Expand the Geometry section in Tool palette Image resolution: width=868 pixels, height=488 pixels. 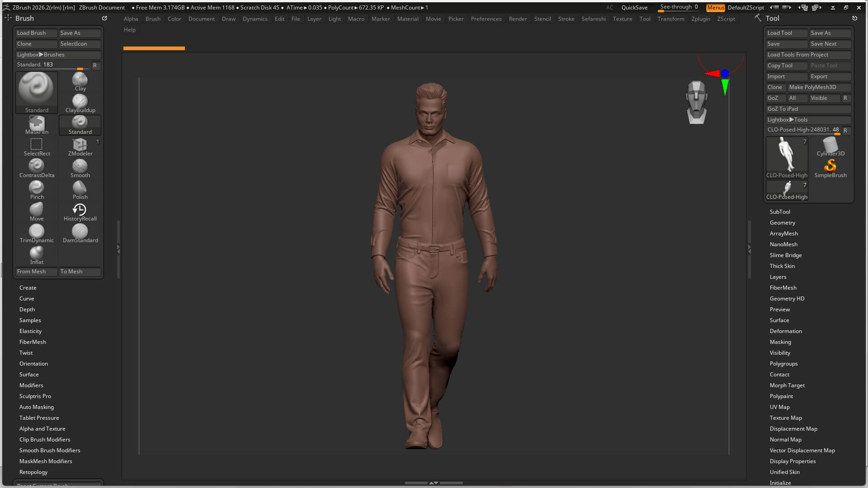coord(782,223)
